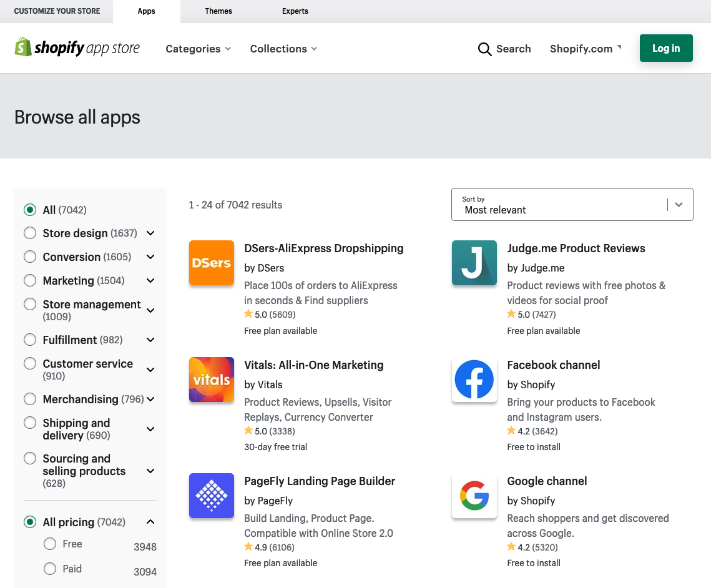
Task: Expand Shipping and delivery chevron
Action: coord(150,429)
